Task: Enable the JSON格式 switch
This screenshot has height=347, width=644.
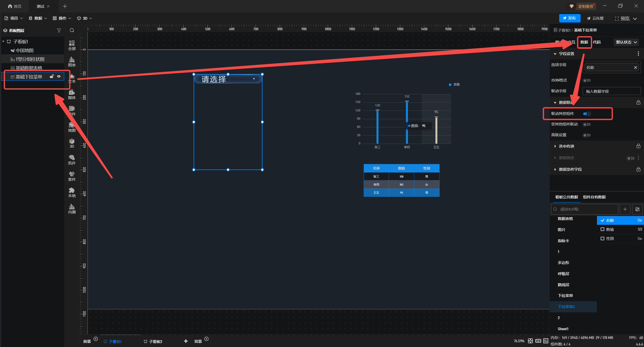Action: pos(587,80)
